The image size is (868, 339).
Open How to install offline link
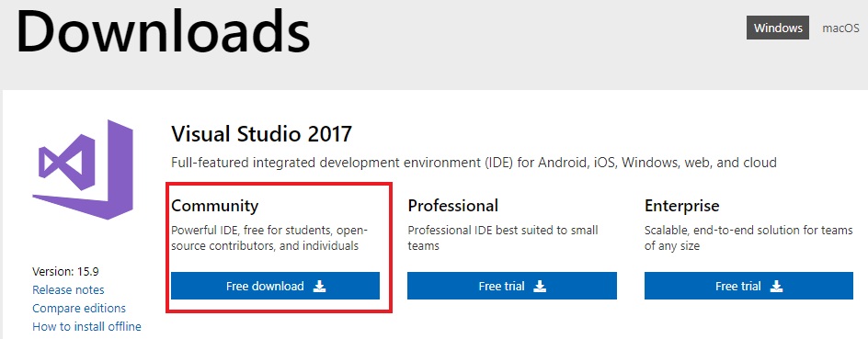pyautogui.click(x=87, y=326)
